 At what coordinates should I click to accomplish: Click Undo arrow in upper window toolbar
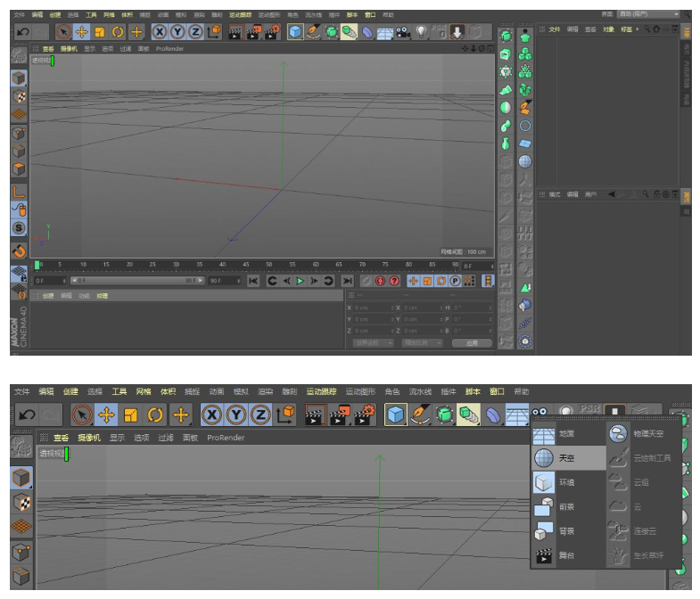(23, 32)
